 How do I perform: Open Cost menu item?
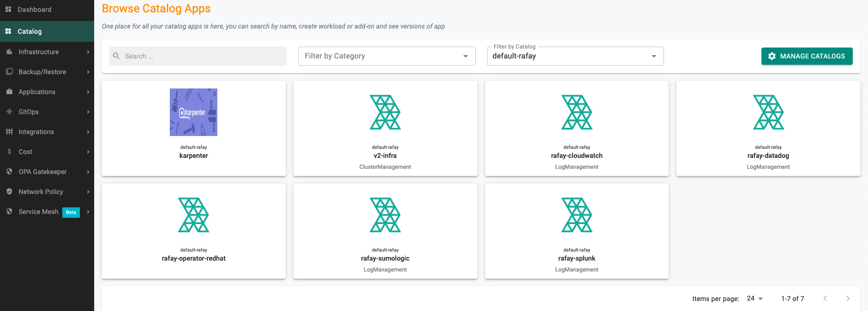click(x=47, y=152)
